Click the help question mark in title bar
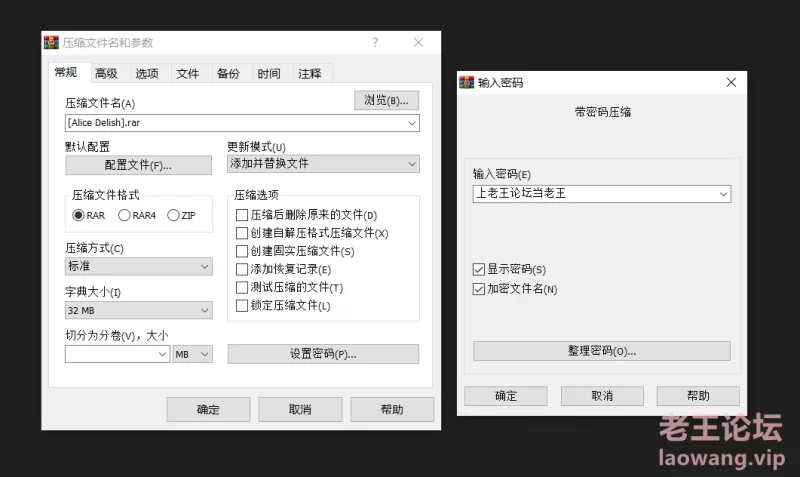Image resolution: width=800 pixels, height=477 pixels. tap(375, 43)
